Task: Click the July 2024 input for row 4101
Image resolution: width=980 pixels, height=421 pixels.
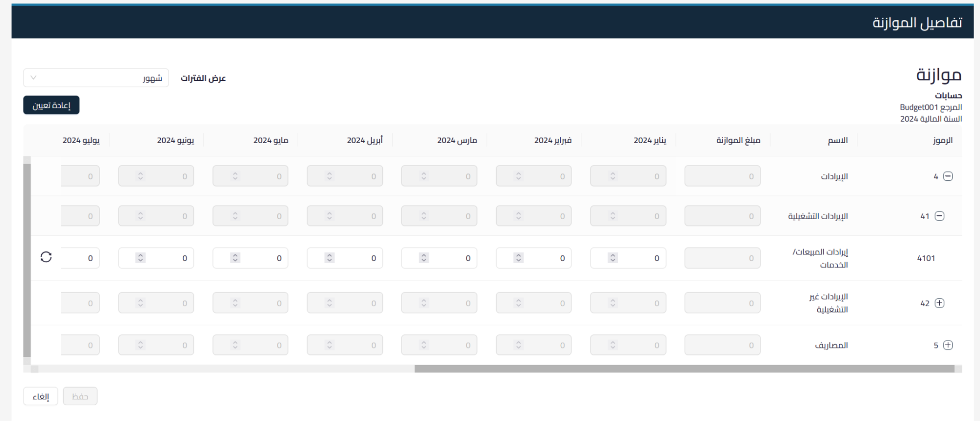Action: pos(81,258)
